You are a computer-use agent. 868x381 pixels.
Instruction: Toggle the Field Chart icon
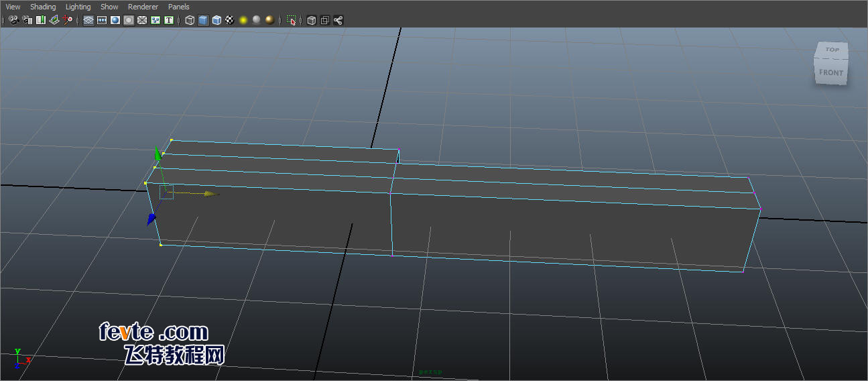[x=142, y=20]
